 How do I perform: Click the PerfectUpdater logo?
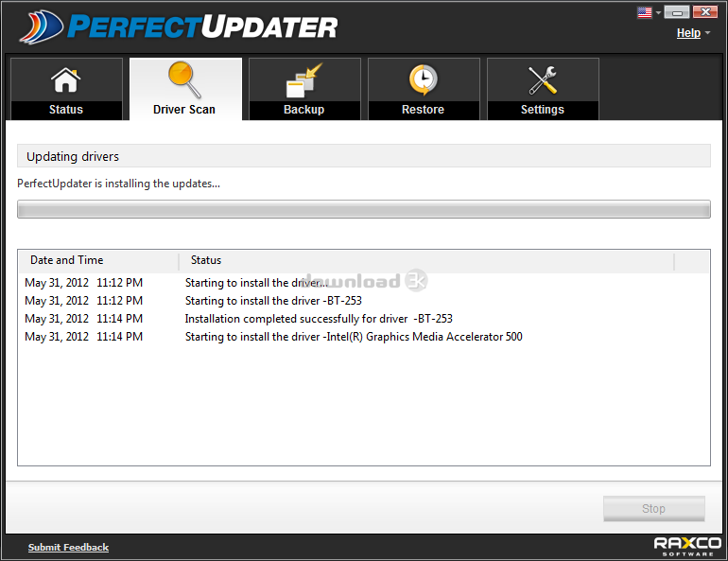coord(179,26)
